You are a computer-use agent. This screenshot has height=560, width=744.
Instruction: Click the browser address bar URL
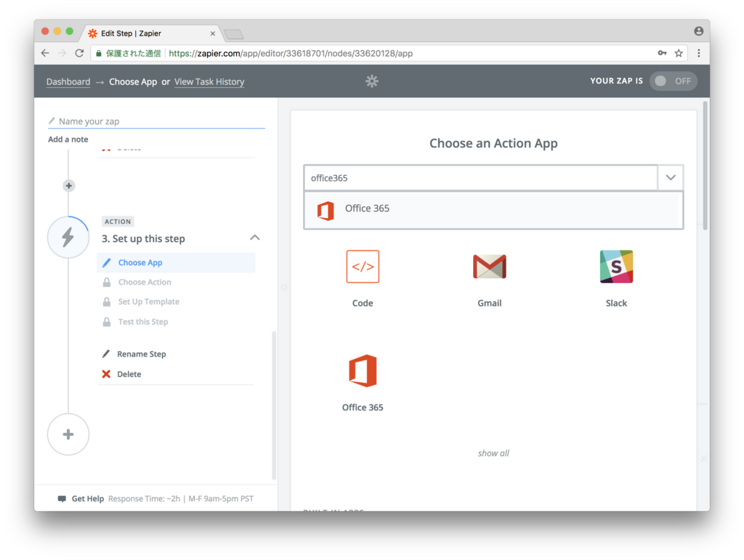tap(291, 53)
